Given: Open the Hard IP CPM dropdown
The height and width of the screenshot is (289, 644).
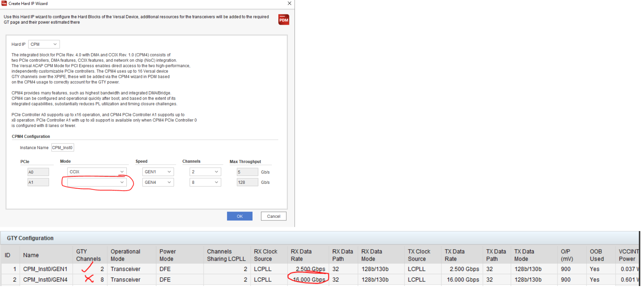Looking at the screenshot, I should coord(44,44).
